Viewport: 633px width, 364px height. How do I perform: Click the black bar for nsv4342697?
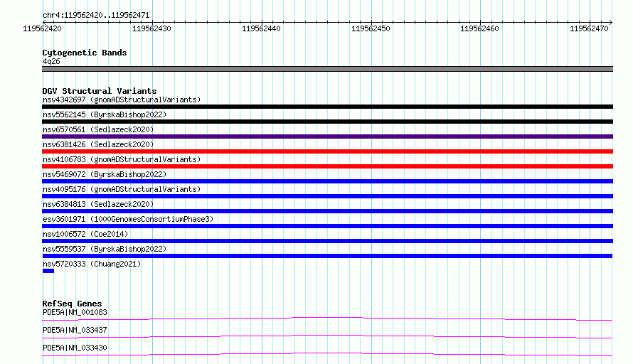327,107
